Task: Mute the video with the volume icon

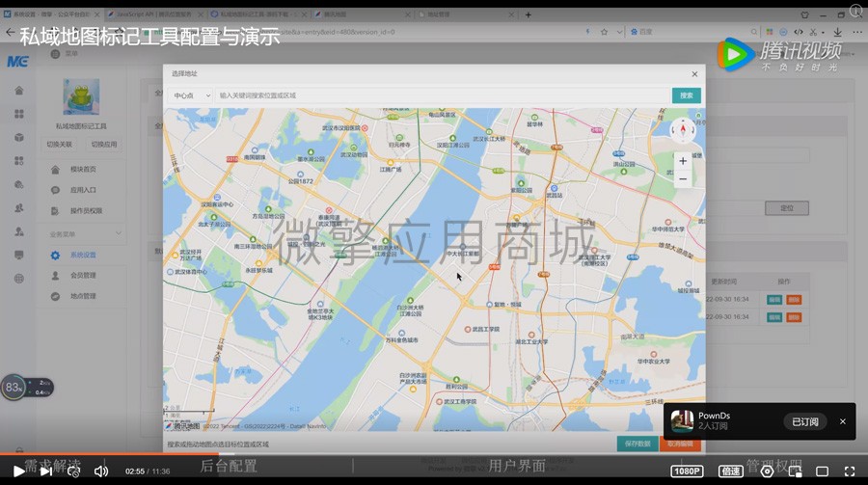Action: 100,472
